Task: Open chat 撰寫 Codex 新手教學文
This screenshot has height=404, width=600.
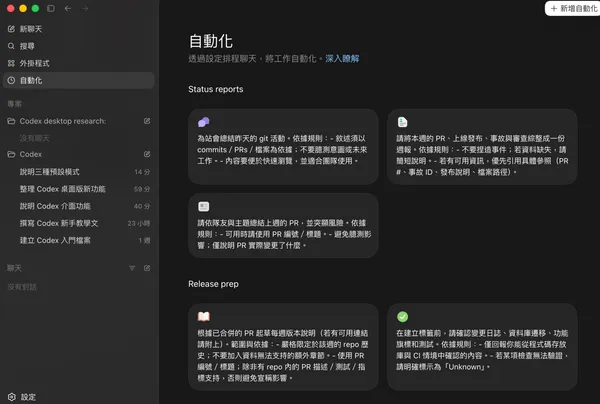Action: point(78,223)
